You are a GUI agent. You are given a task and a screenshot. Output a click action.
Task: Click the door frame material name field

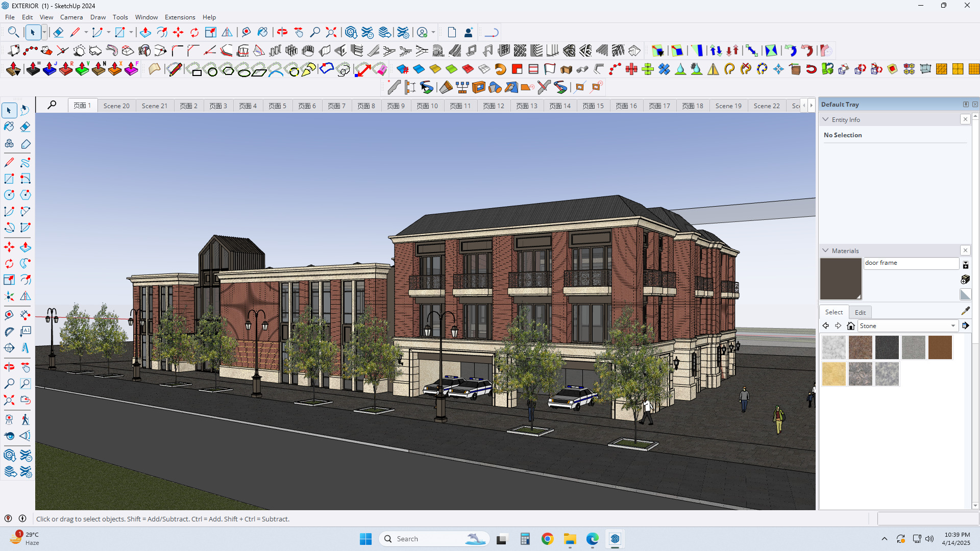click(911, 263)
